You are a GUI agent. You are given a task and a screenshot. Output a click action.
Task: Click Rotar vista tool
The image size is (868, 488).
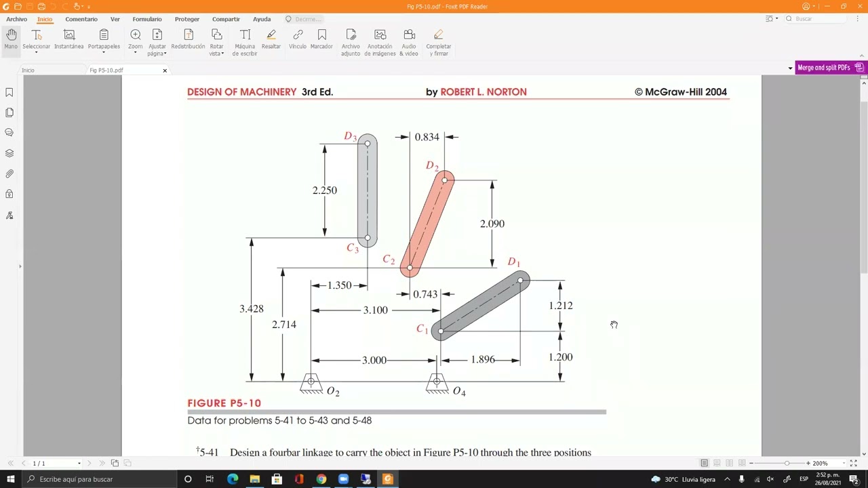point(216,42)
